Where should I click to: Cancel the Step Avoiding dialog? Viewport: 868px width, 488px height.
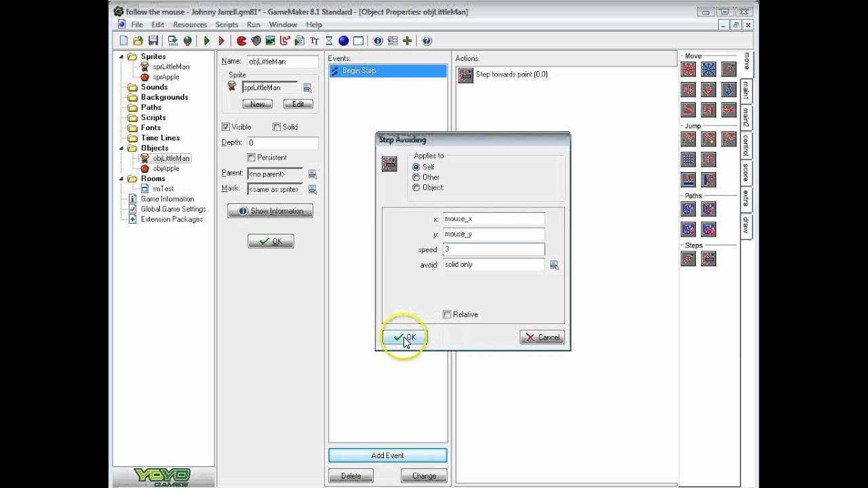(x=542, y=338)
